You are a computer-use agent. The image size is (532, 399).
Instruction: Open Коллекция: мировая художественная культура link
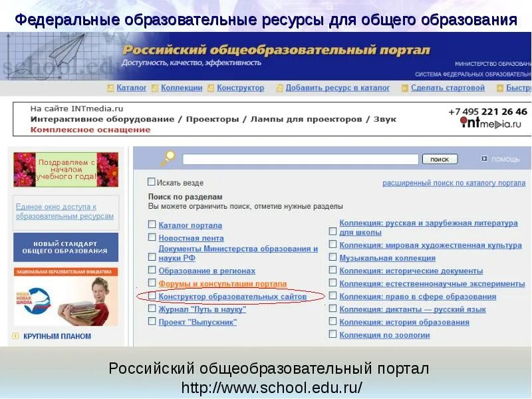[430, 245]
